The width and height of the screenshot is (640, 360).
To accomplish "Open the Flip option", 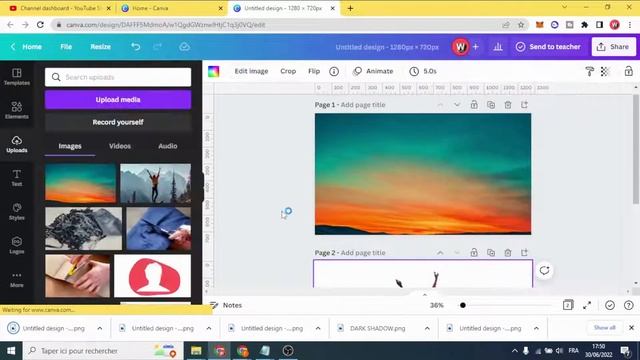I will pos(314,71).
